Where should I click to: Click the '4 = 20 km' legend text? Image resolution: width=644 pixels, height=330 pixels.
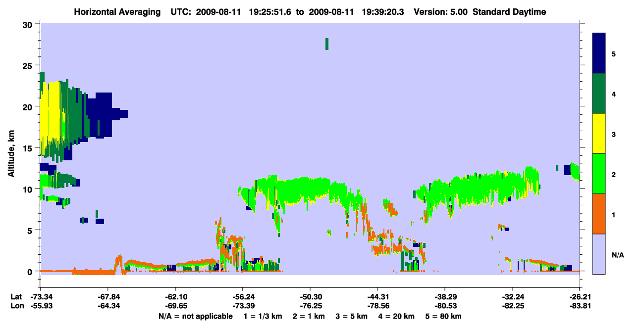point(397,316)
